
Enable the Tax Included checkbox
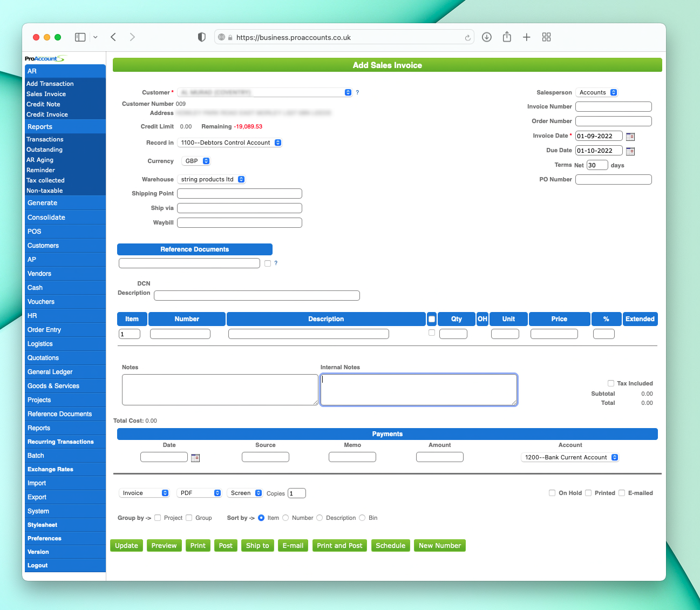click(x=611, y=383)
